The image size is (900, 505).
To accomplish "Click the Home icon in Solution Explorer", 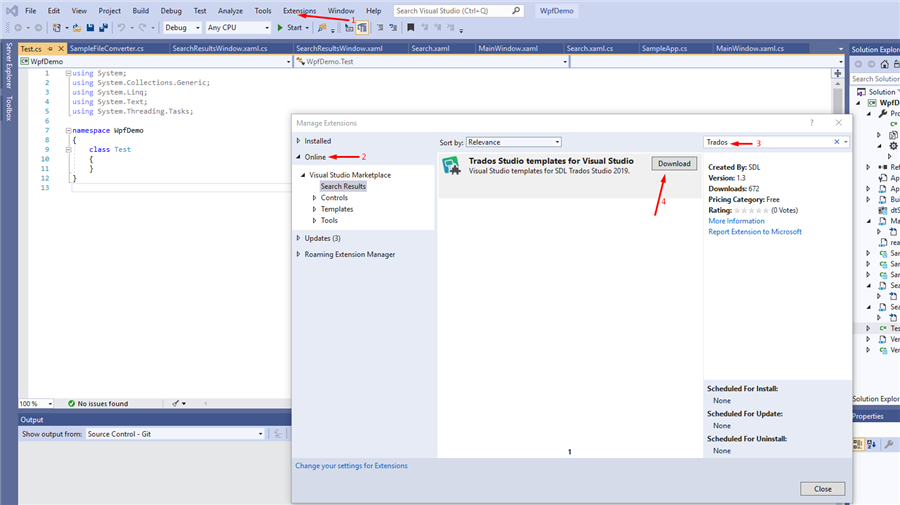I will pos(885,64).
